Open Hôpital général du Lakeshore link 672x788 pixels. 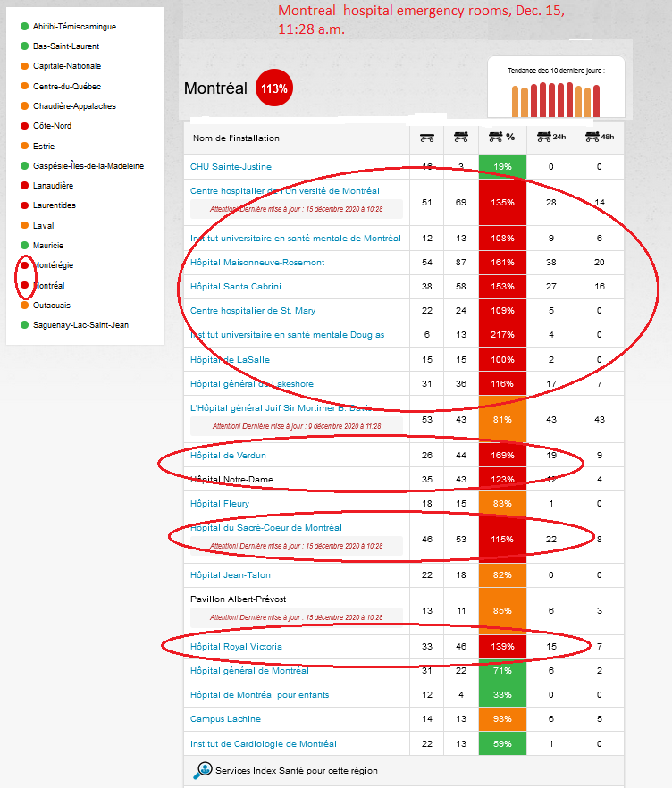tap(252, 383)
